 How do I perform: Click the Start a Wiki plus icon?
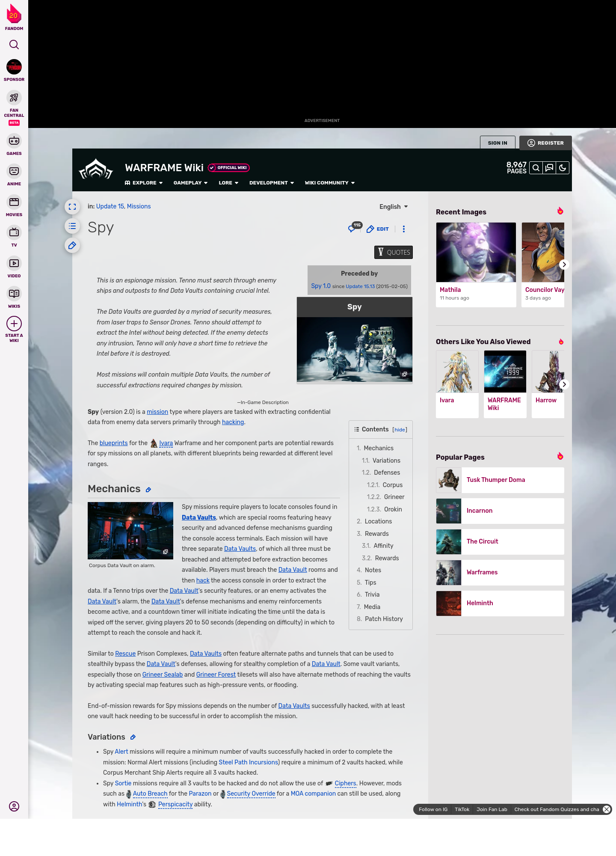coord(14,324)
